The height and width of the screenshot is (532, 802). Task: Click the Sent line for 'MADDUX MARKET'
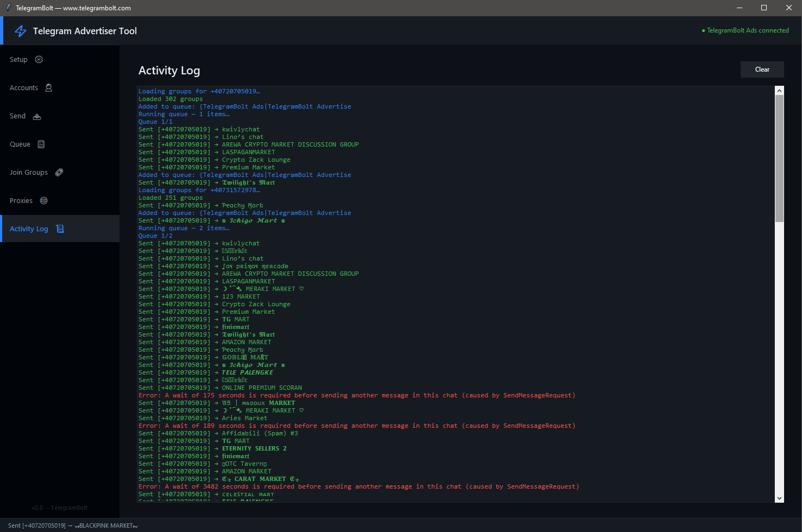pyautogui.click(x=217, y=403)
